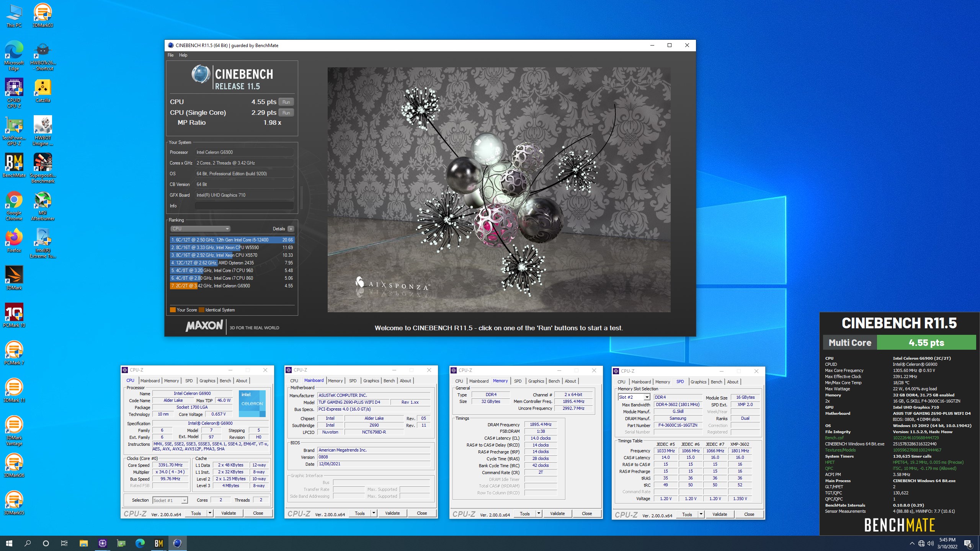Click Validate in the SPD CPU-Z window
This screenshot has width=980, height=551.
[x=720, y=514]
